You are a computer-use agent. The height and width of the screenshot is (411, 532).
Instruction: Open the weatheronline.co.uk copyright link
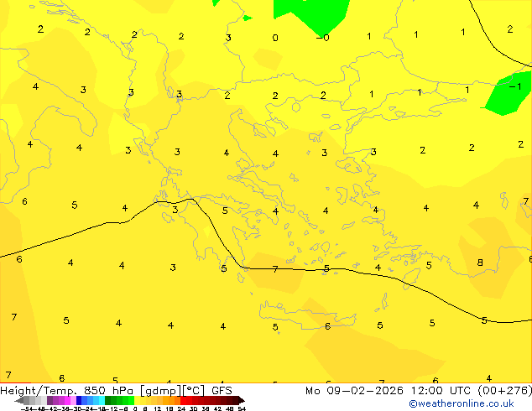[x=462, y=403]
